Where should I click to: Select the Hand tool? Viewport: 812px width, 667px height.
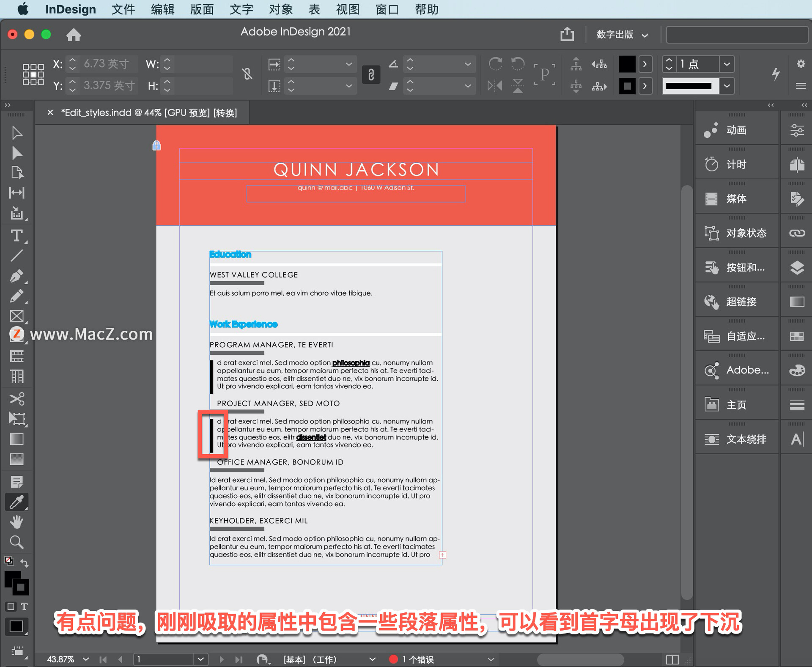tap(16, 522)
